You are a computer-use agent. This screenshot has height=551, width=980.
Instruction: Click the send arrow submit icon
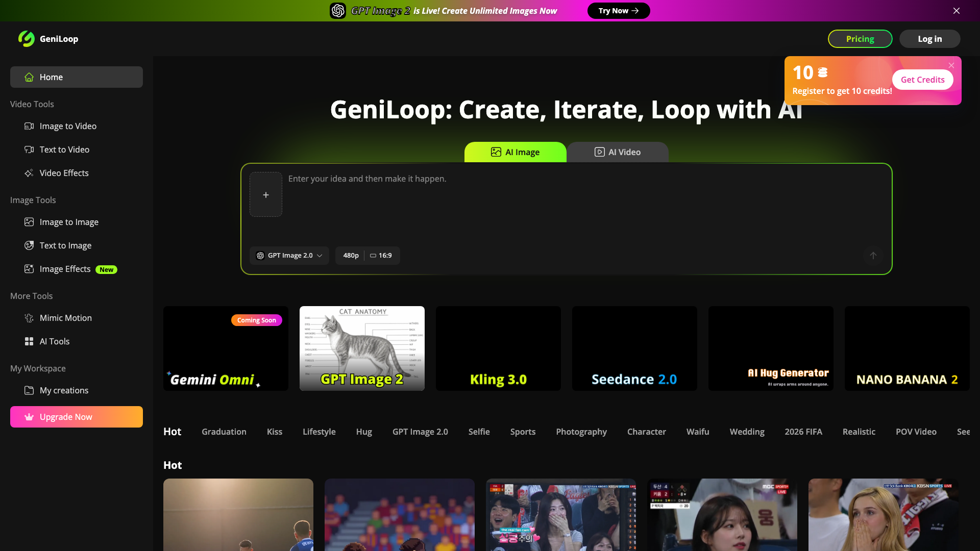coord(873,256)
